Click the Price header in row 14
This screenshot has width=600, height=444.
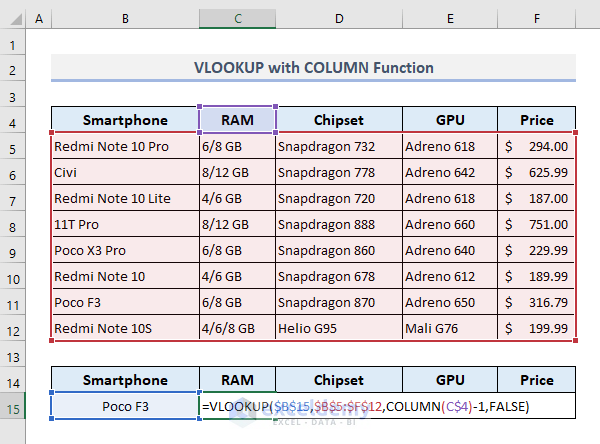tap(537, 380)
